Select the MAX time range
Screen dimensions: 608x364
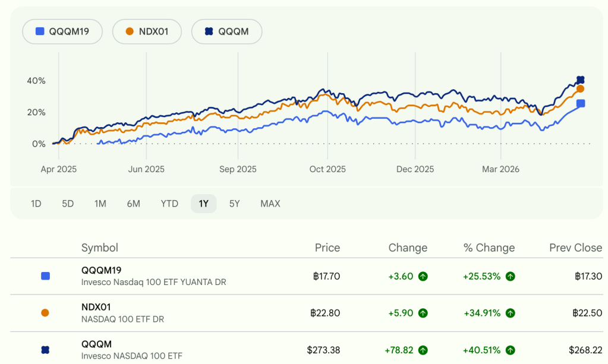pyautogui.click(x=270, y=204)
